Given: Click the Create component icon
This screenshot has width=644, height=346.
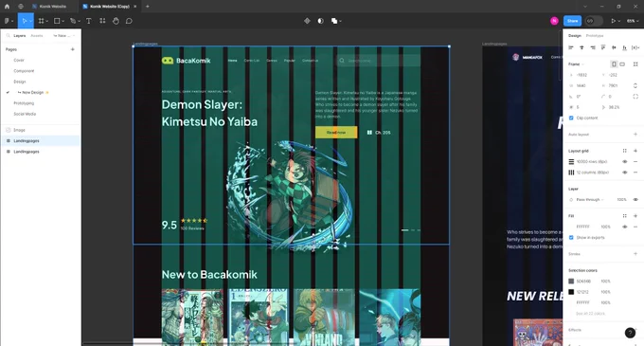Looking at the screenshot, I should point(307,21).
